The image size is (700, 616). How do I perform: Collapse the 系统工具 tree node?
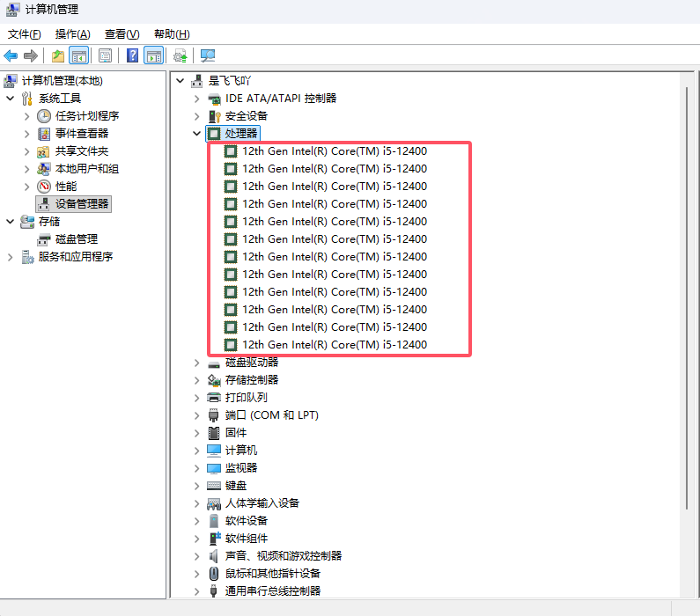[x=11, y=99]
